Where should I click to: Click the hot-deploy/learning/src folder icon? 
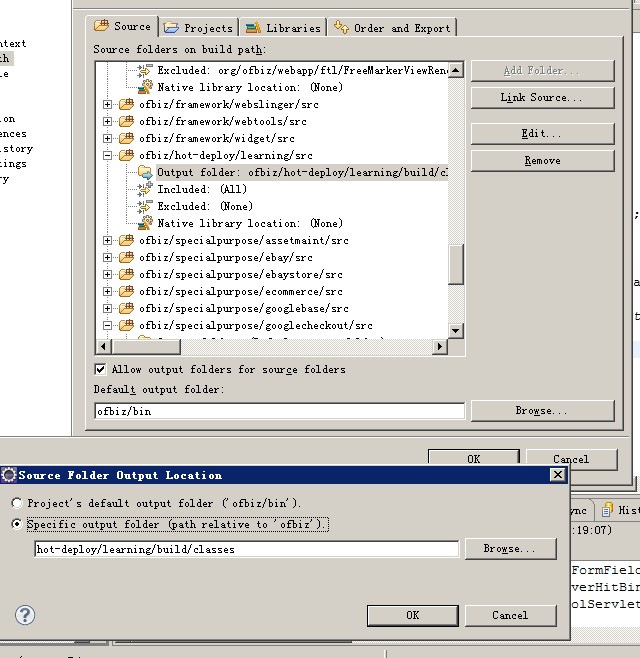[x=126, y=154]
